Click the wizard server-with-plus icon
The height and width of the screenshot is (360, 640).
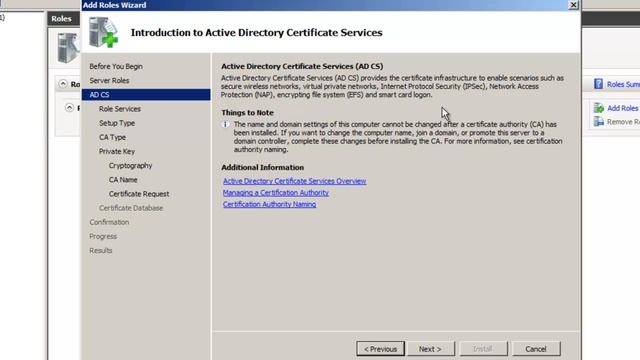(x=103, y=32)
